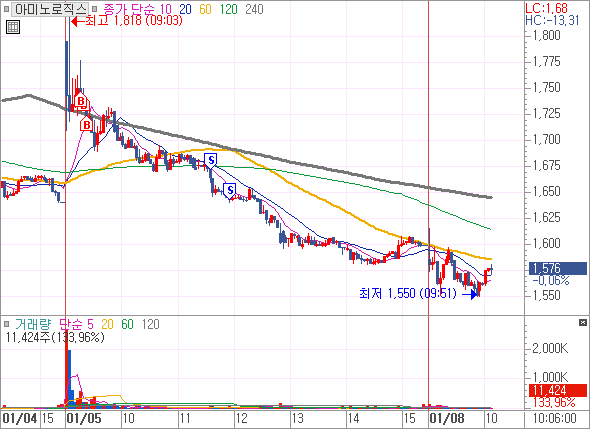Click the 133.96% volume ratio value
Screen dimensions: 590x429
[554, 402]
